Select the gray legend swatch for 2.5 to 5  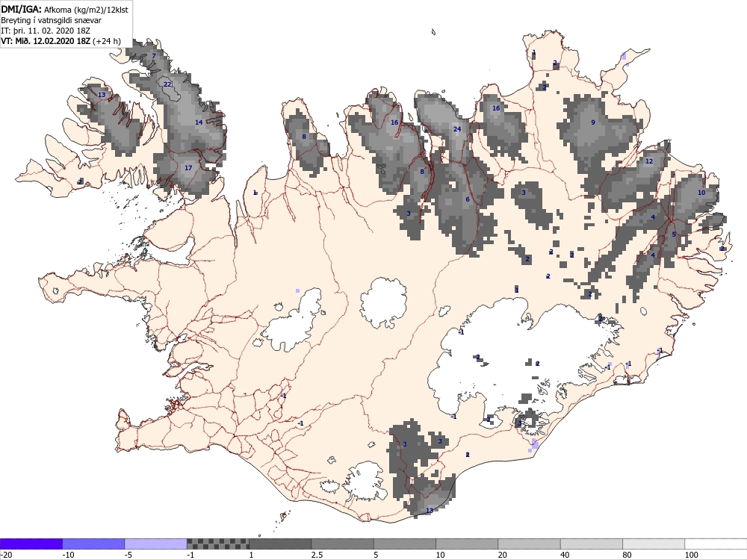click(343, 544)
